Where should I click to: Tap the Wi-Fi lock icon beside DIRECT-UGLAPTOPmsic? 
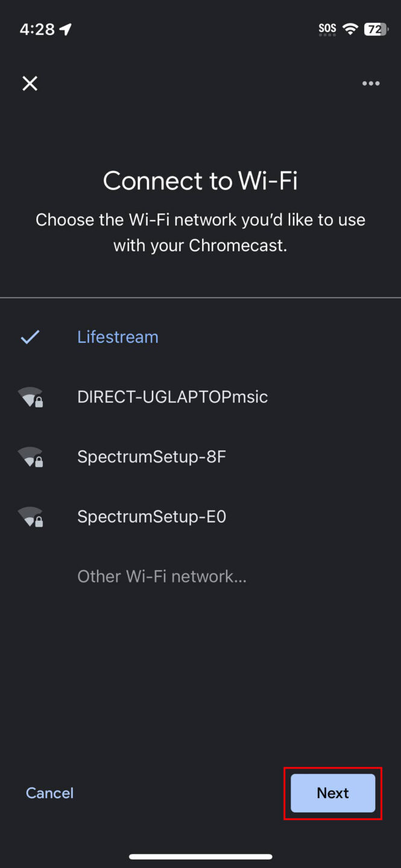coord(30,397)
